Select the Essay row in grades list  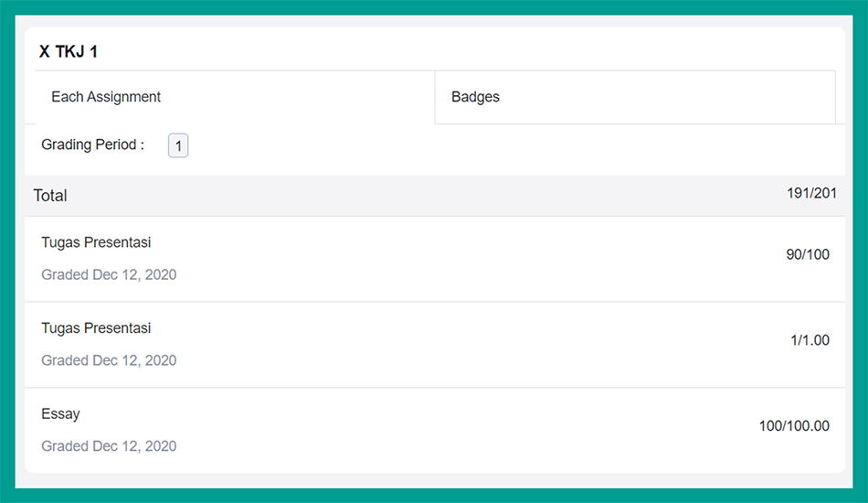(435, 431)
